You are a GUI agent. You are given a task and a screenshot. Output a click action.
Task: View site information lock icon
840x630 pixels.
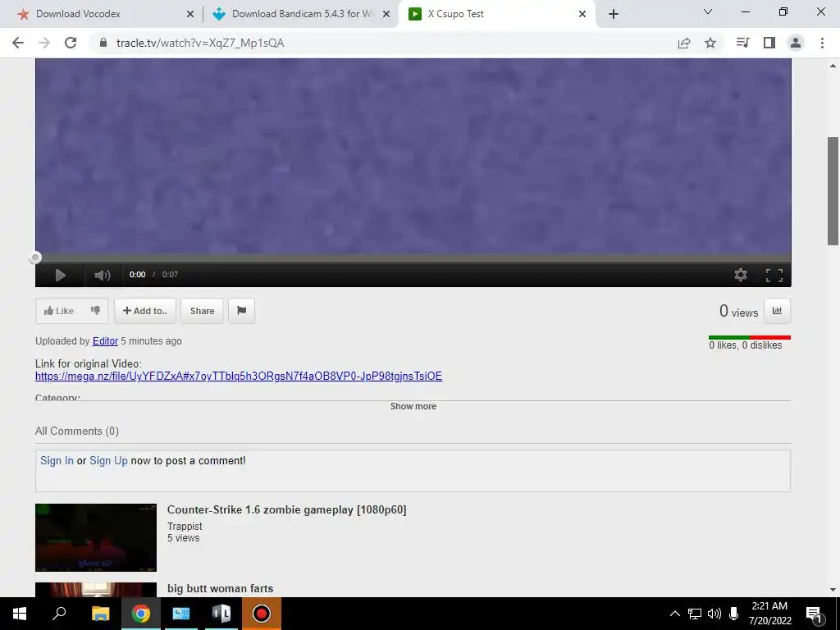pyautogui.click(x=104, y=43)
